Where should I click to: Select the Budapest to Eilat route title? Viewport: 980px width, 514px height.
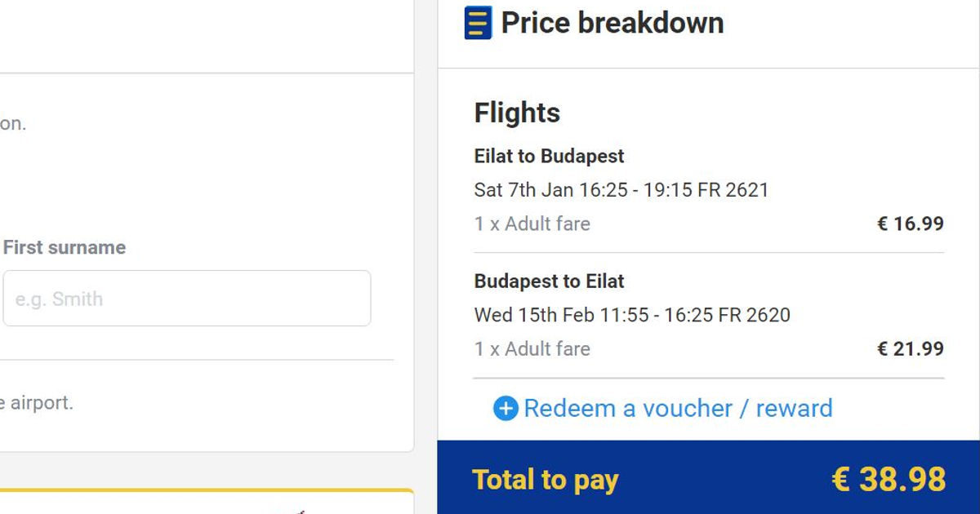(549, 281)
